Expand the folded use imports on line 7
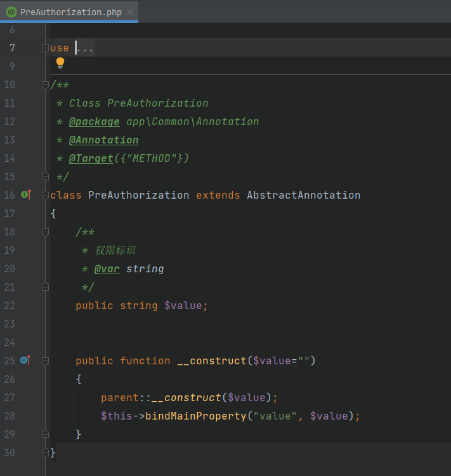The width and height of the screenshot is (451, 476). tap(45, 48)
